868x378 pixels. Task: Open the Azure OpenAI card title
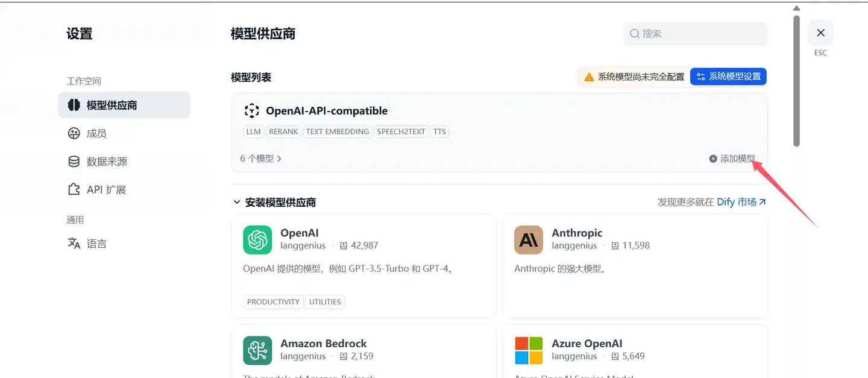pyautogui.click(x=587, y=344)
